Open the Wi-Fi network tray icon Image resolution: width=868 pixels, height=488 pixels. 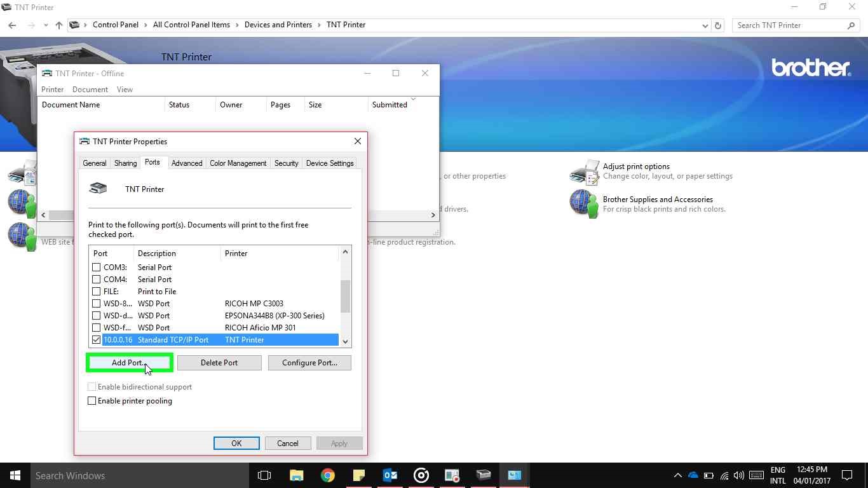point(724,475)
